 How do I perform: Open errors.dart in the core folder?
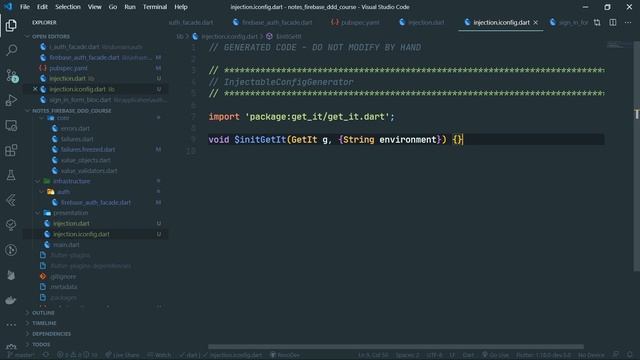tap(75, 129)
